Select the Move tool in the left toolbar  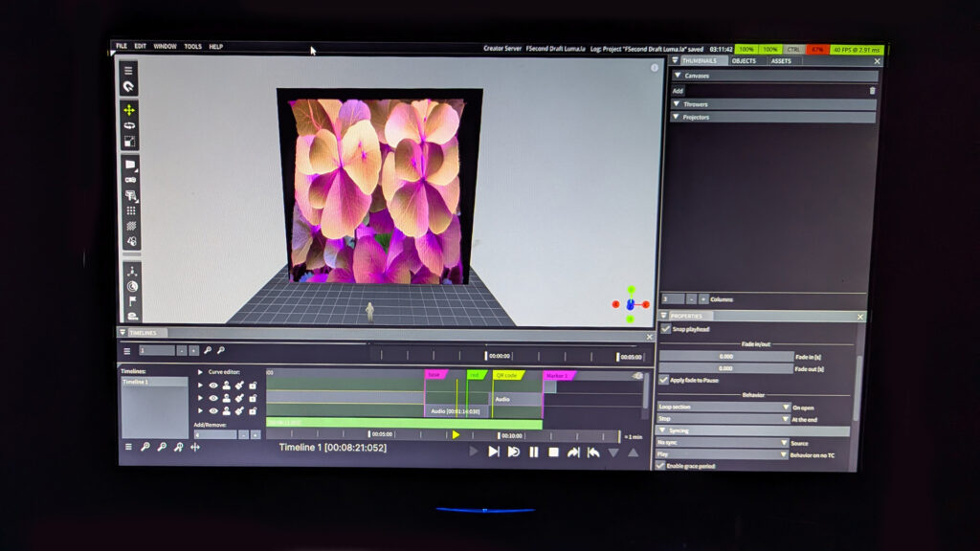(x=129, y=110)
